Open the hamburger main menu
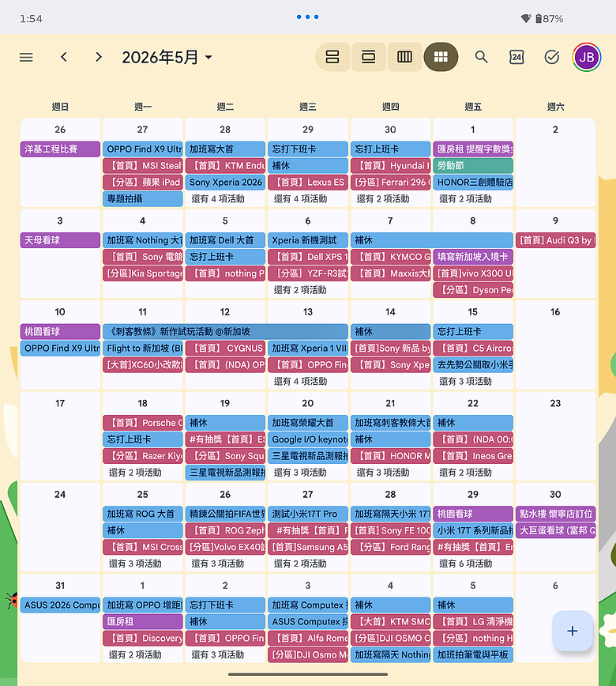The height and width of the screenshot is (686, 616). click(26, 58)
